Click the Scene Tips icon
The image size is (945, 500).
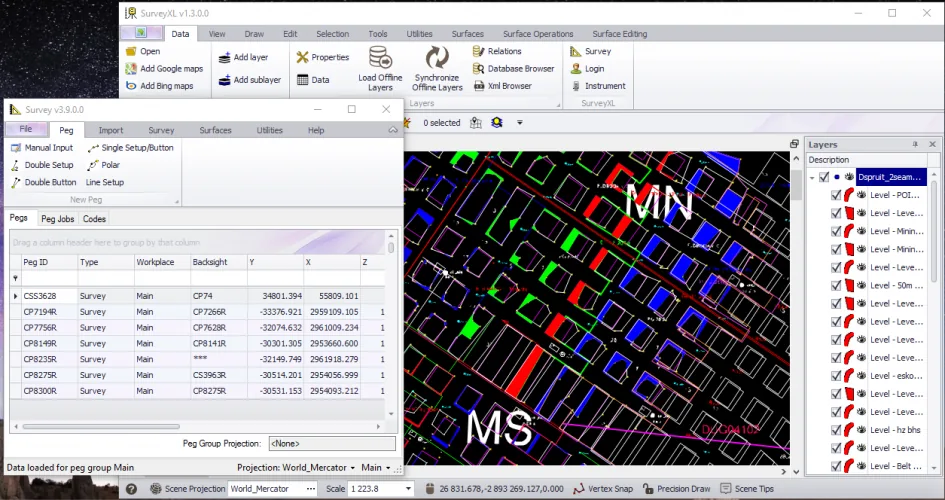point(726,489)
